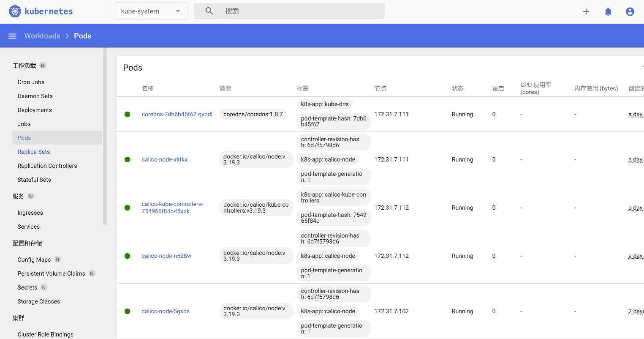
Task: Click the Kubernetes logo icon
Action: (x=15, y=11)
